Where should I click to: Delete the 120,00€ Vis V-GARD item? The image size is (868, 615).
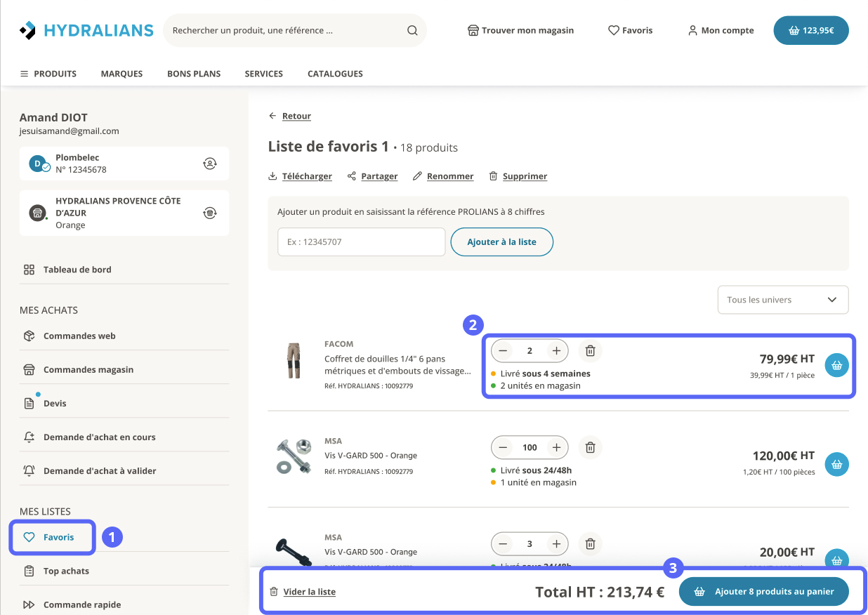click(x=591, y=447)
